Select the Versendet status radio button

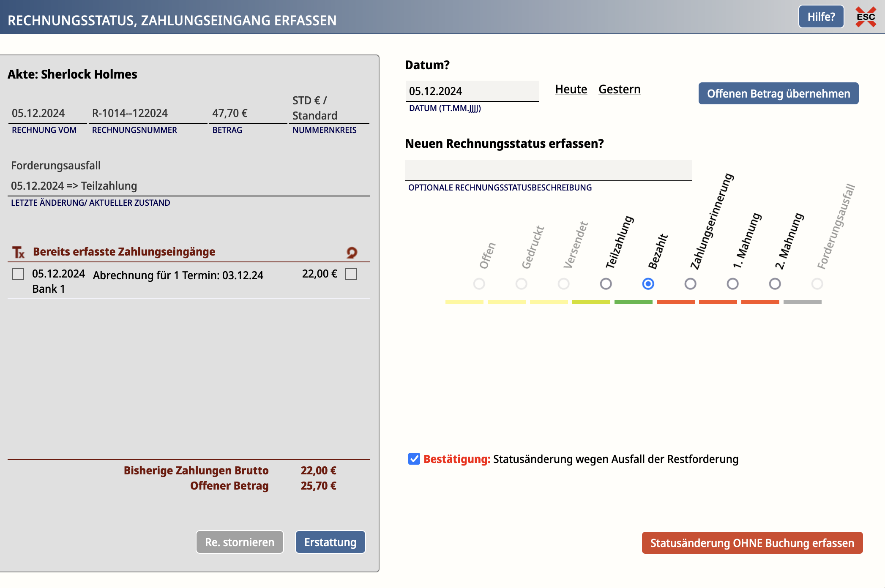coord(563,284)
